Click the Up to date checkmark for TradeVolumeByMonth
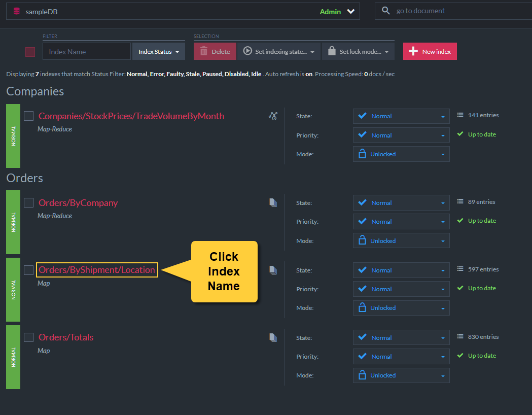Image resolution: width=532 pixels, height=415 pixels. (460, 134)
